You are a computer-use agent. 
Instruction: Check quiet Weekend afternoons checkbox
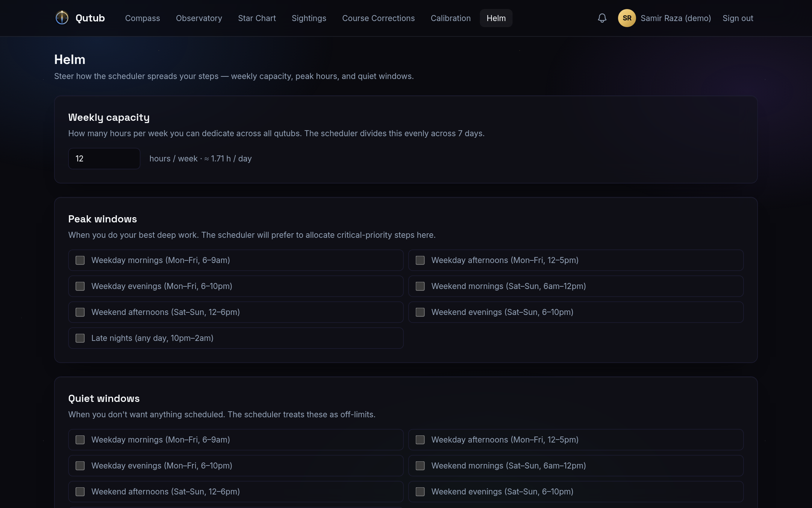80,491
